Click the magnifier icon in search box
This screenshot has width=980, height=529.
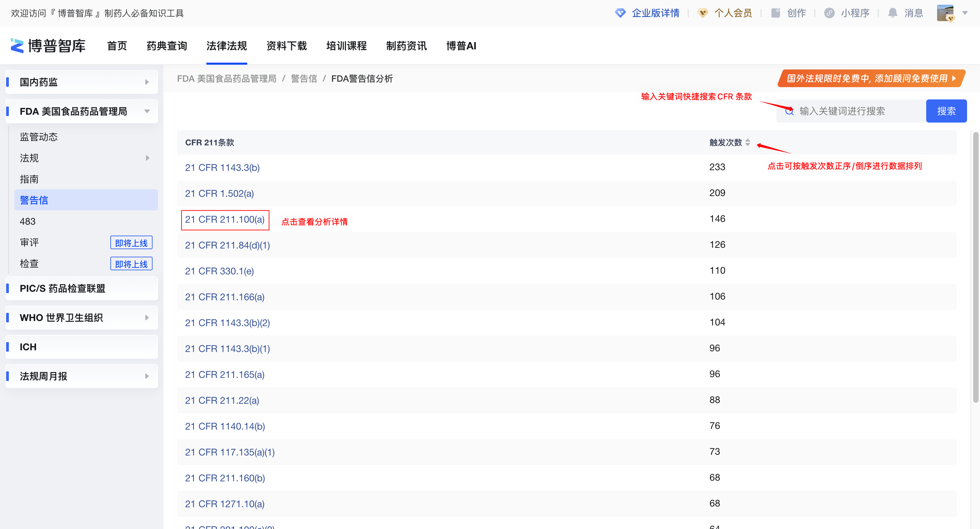pos(789,111)
